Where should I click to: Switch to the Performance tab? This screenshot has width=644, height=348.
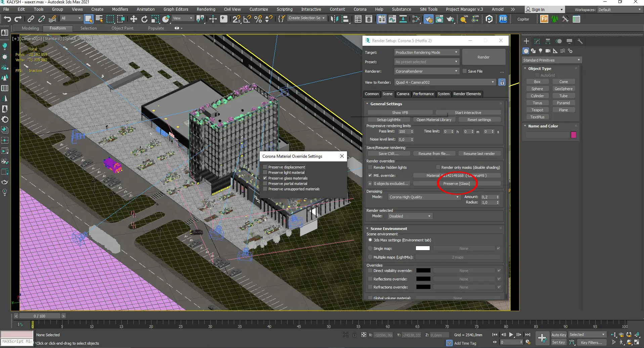tap(423, 94)
